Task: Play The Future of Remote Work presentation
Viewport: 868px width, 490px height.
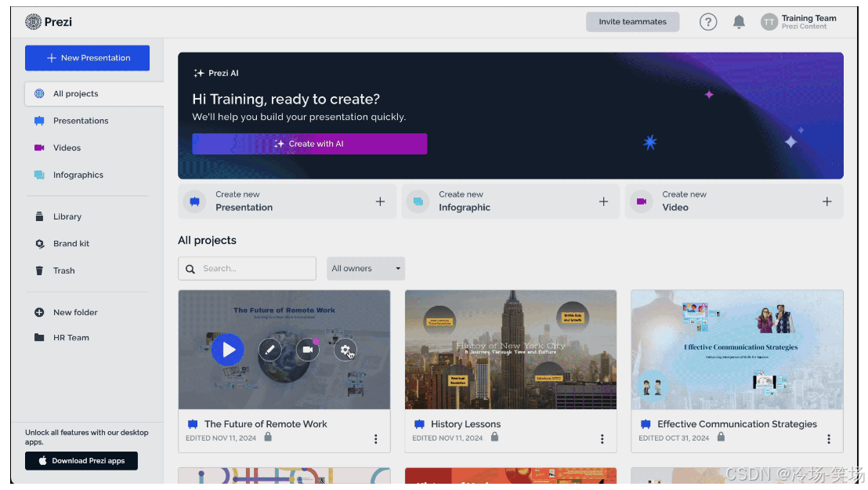Action: coord(227,350)
